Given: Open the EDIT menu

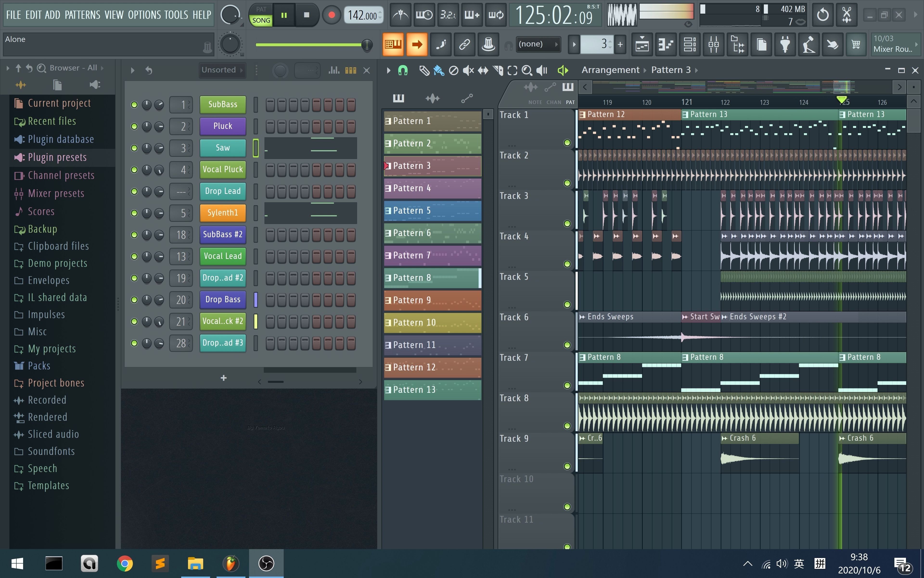Looking at the screenshot, I should (x=33, y=15).
